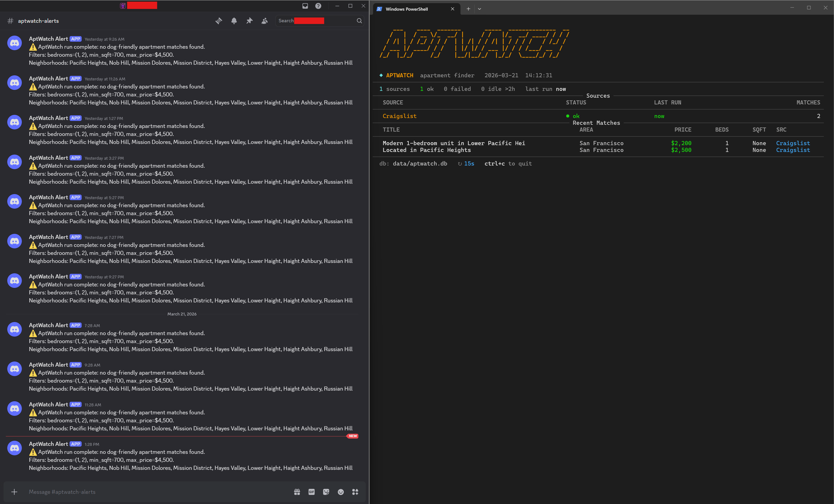The height and width of the screenshot is (504, 834).
Task: Click the PowerShell icon on the terminal tab
Action: (x=379, y=9)
